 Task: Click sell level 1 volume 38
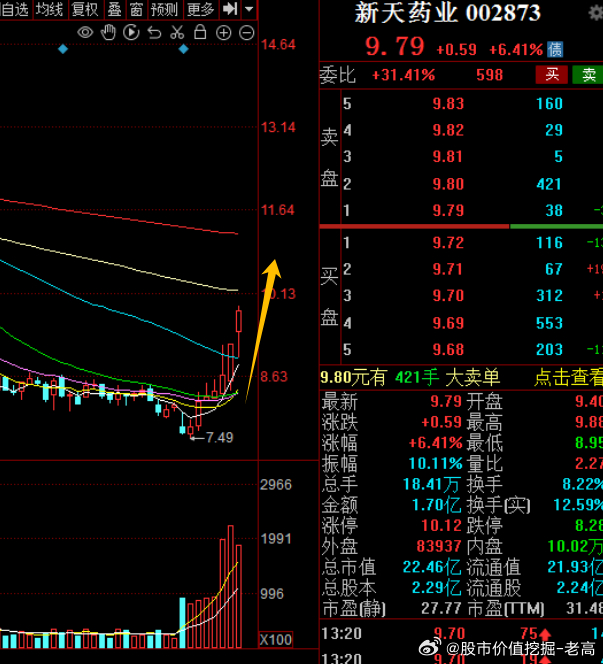click(554, 210)
